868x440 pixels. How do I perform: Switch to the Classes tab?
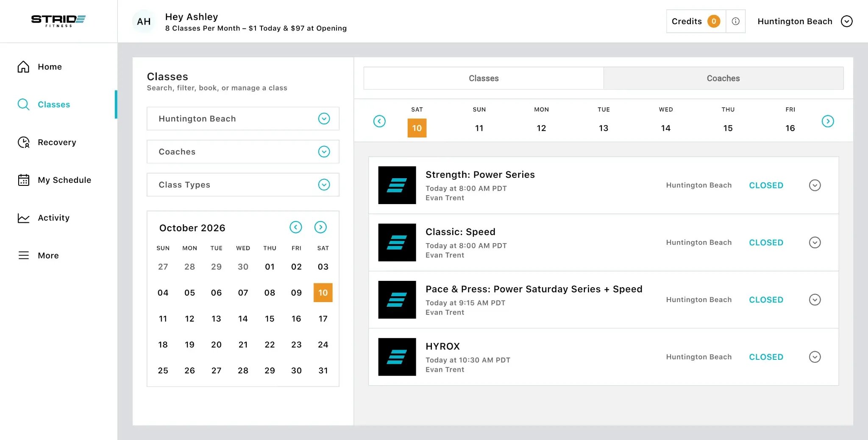click(484, 78)
